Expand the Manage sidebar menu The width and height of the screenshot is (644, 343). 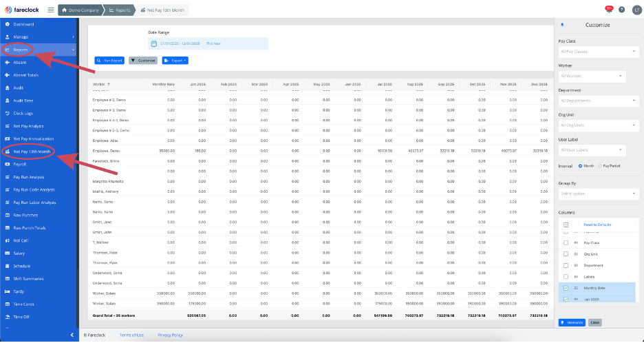tap(39, 37)
